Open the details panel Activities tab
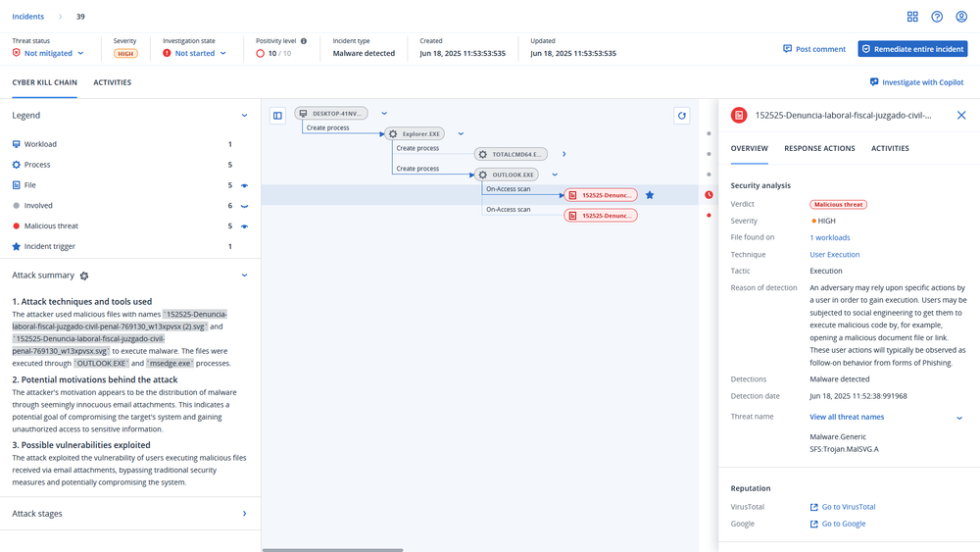Image resolution: width=980 pixels, height=552 pixels. (890, 149)
